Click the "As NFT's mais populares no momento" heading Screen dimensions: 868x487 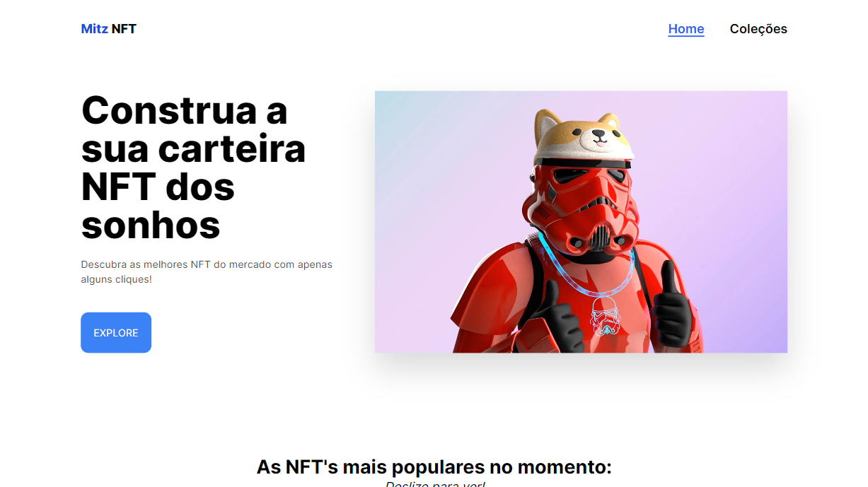pos(434,467)
